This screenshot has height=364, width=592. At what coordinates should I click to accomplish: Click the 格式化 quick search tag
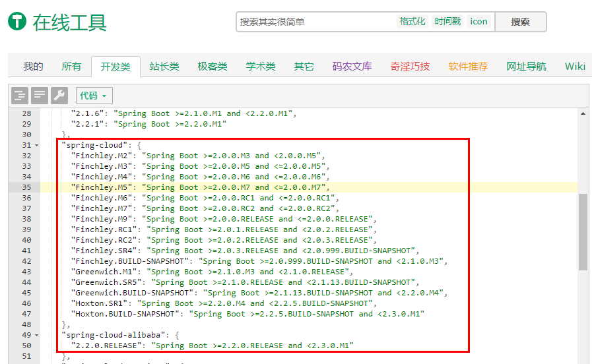(x=412, y=22)
